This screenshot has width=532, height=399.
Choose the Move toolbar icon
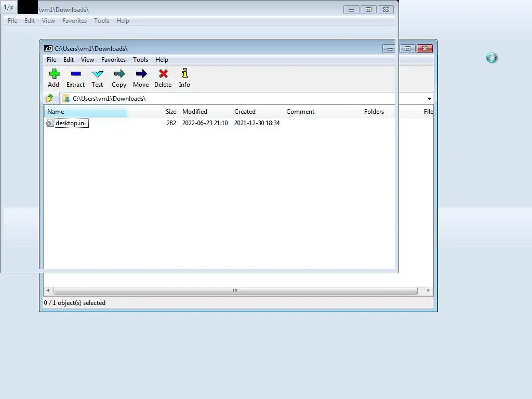[x=141, y=74]
